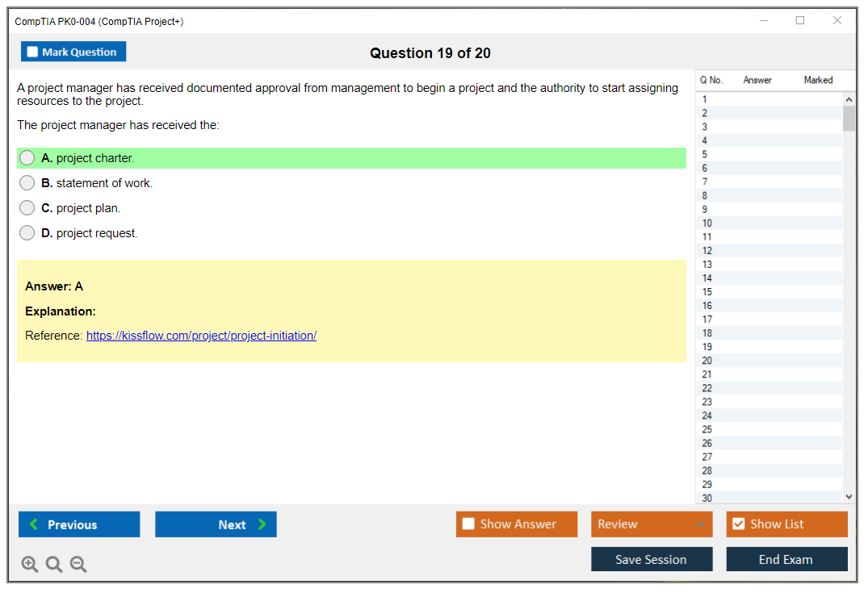Tick the Mark Question checkbox
Screen dimensions: 868x593
(33, 52)
